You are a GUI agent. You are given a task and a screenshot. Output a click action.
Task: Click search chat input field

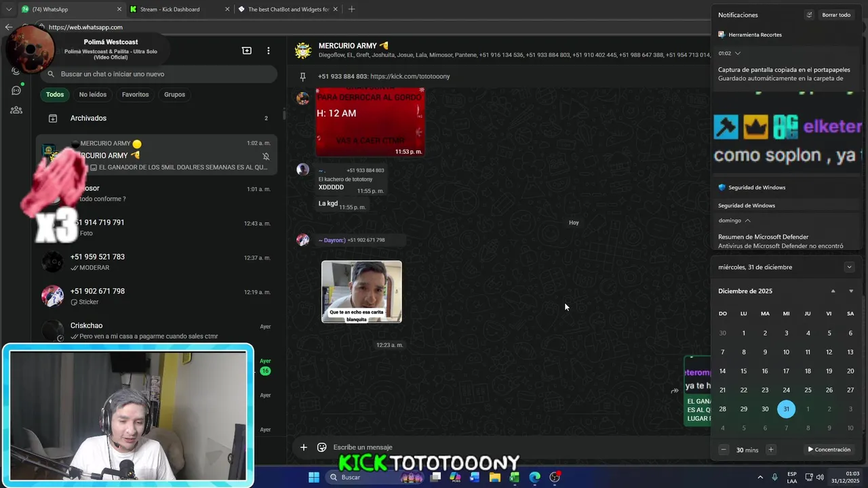point(159,74)
